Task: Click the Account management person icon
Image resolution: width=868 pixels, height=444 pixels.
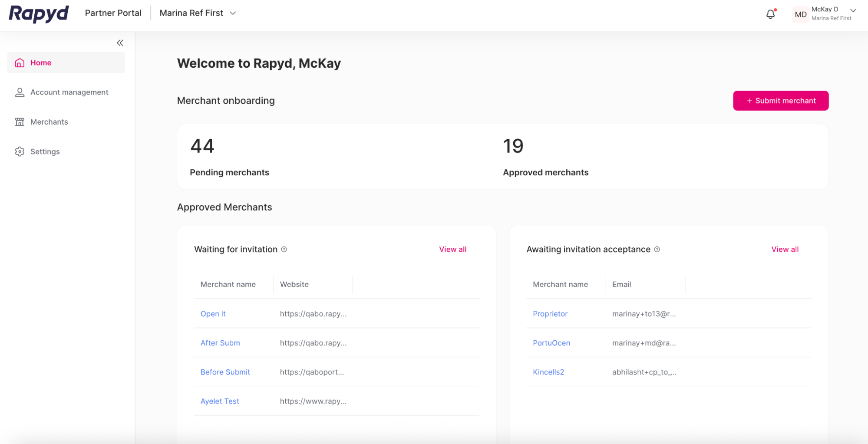Action: coord(20,92)
